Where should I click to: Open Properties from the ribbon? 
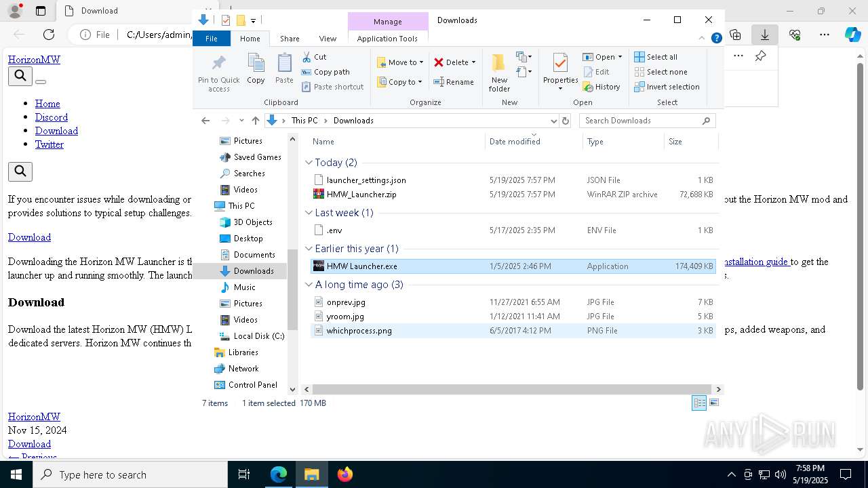click(x=560, y=73)
